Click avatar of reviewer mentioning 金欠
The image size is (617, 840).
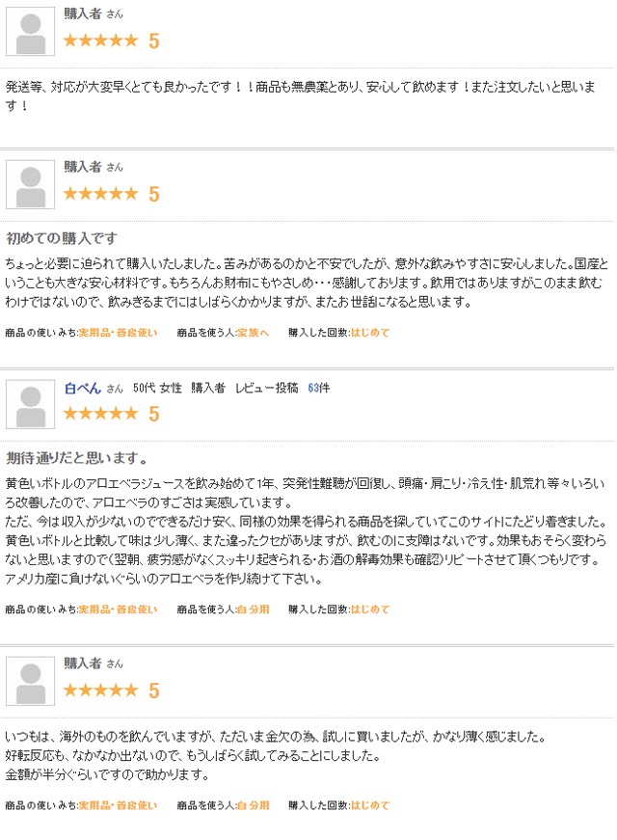pos(31,682)
